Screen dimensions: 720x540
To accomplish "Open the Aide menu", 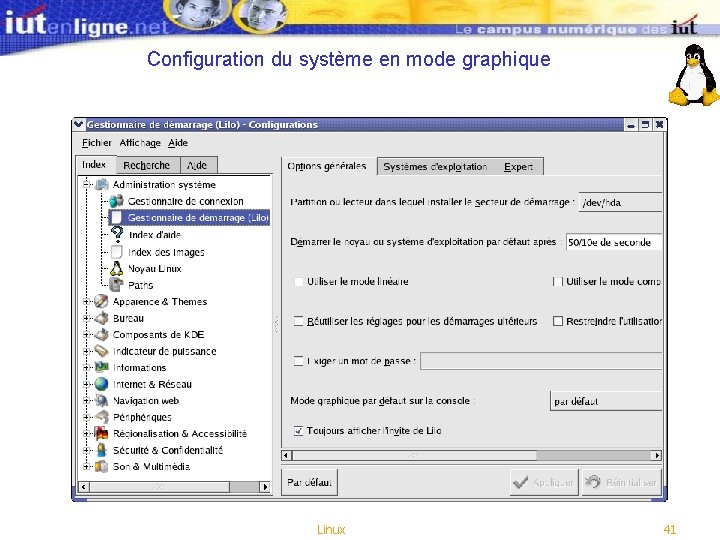I will pyautogui.click(x=178, y=143).
